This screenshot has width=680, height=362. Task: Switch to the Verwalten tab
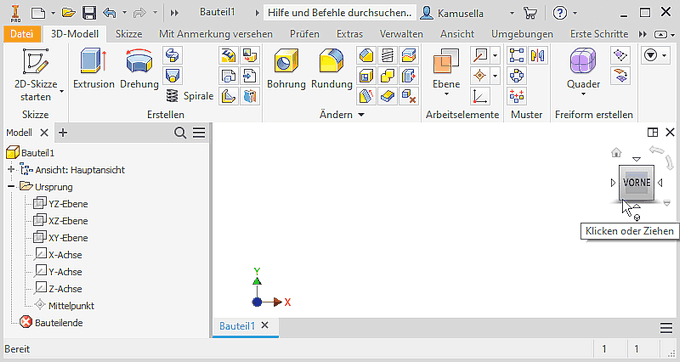[x=401, y=34]
